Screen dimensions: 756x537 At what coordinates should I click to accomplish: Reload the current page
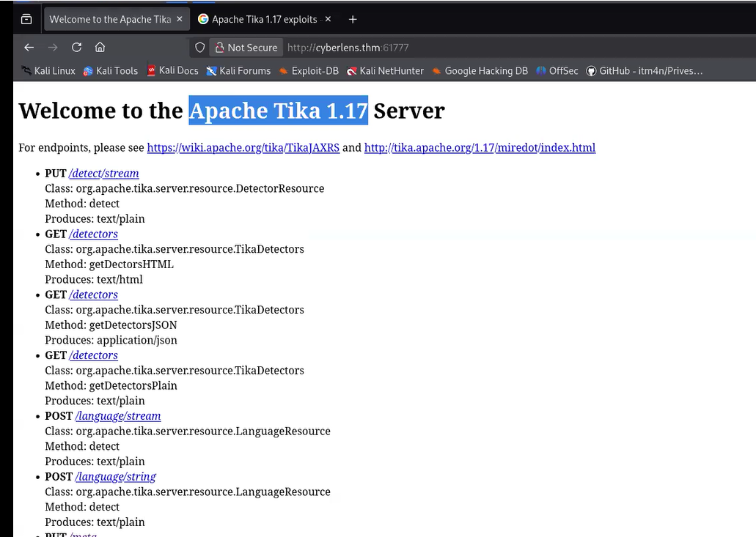[76, 47]
